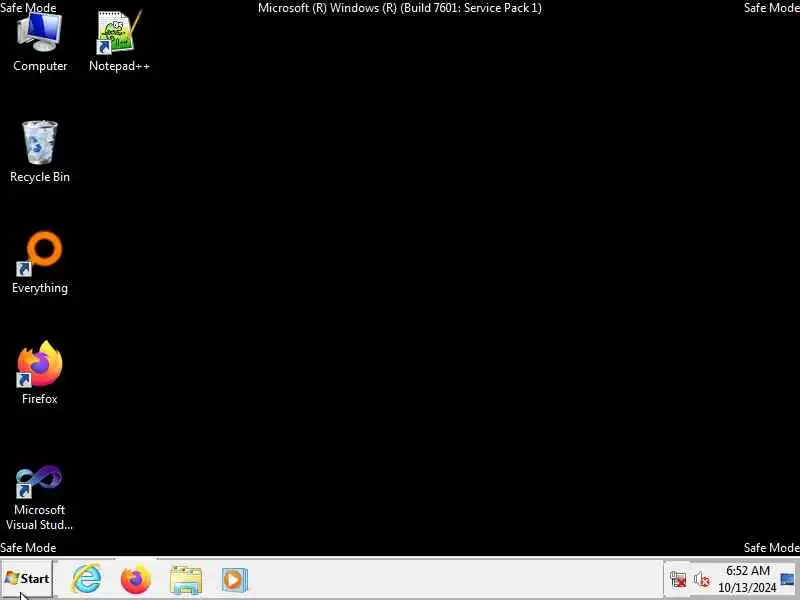Select the Firefox desktop shortcut
This screenshot has height=600, width=800.
click(x=40, y=373)
